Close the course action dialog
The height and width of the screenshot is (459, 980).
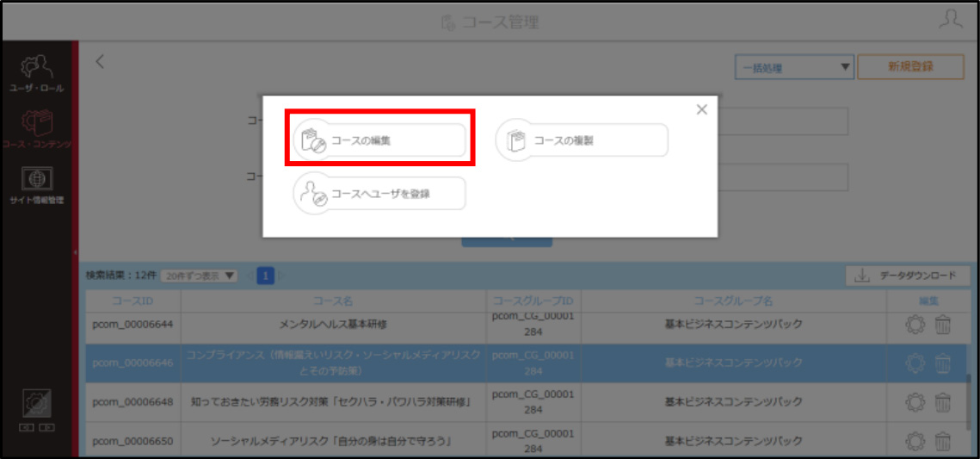click(x=701, y=109)
